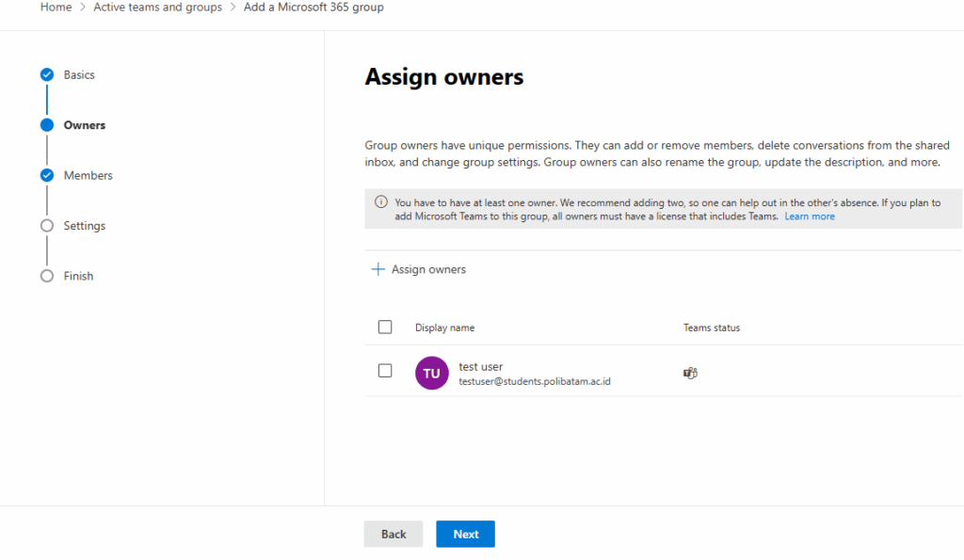Viewport: 964px width, 560px height.
Task: Click the Settings step circle icon
Action: [x=47, y=226]
